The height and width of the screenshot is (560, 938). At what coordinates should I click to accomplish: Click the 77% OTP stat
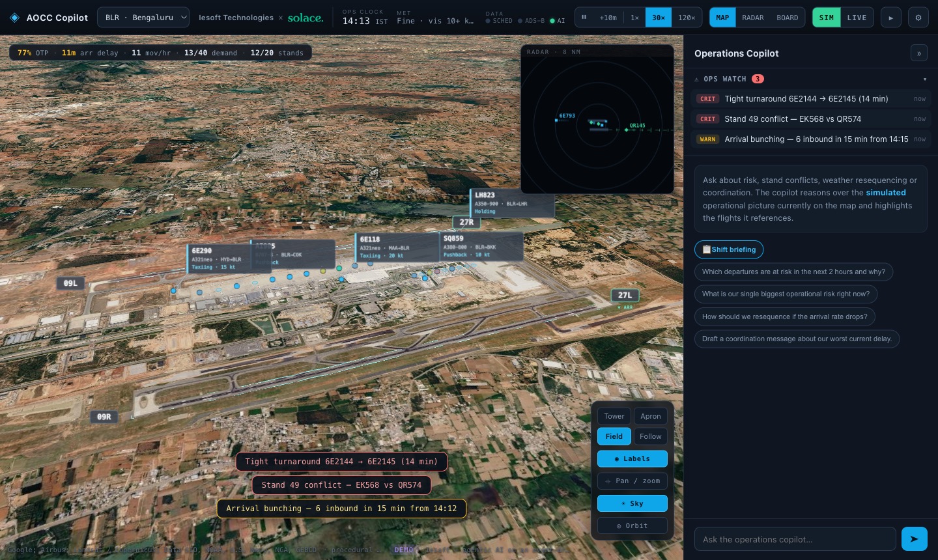click(33, 53)
